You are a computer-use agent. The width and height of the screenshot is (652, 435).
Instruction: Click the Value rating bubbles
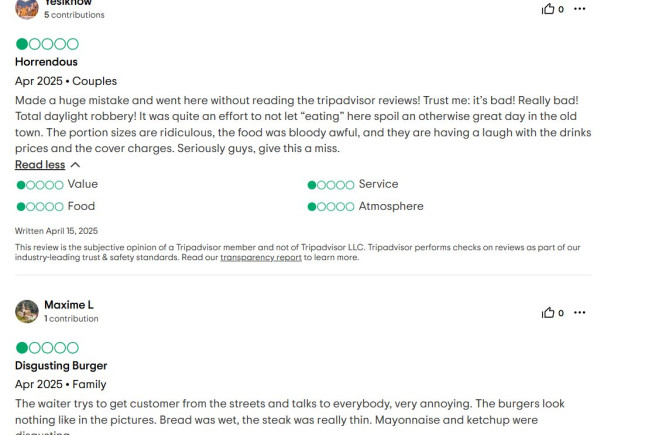pyautogui.click(x=40, y=185)
